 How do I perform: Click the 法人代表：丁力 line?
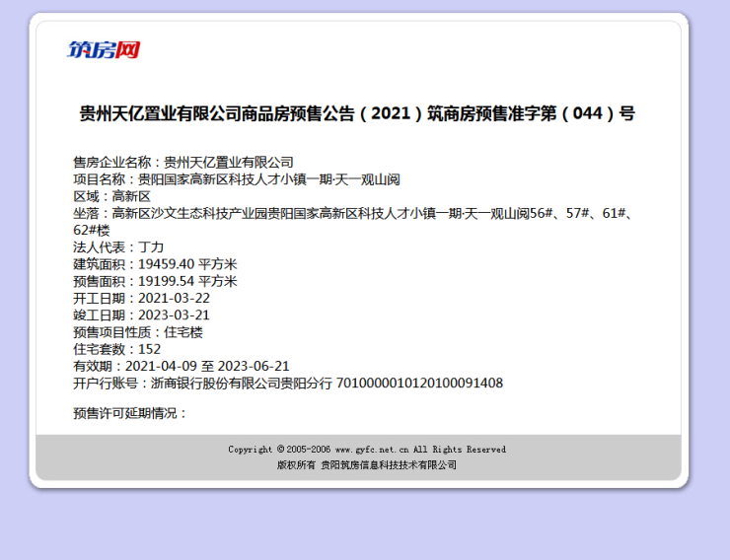(x=118, y=247)
